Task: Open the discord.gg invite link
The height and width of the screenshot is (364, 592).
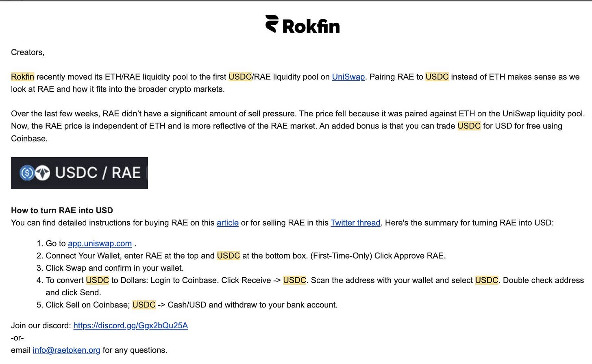Action: (131, 326)
